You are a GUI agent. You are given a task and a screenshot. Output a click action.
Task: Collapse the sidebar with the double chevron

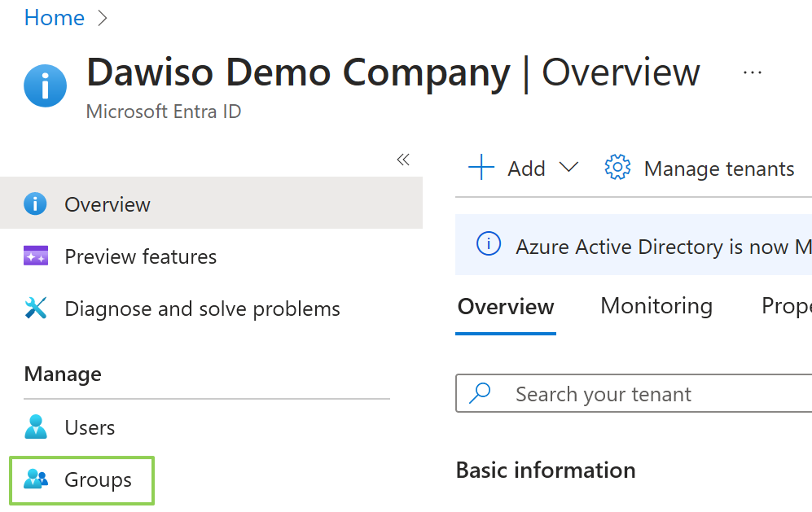(x=402, y=160)
